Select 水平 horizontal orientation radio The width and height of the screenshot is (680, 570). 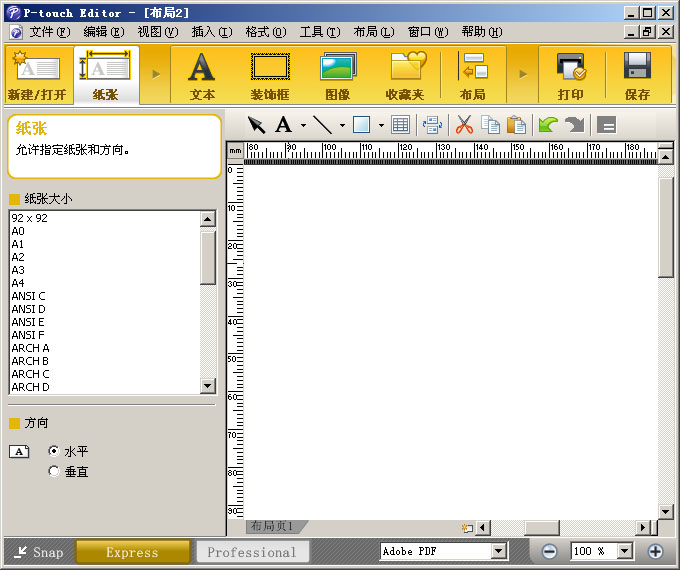pos(54,451)
